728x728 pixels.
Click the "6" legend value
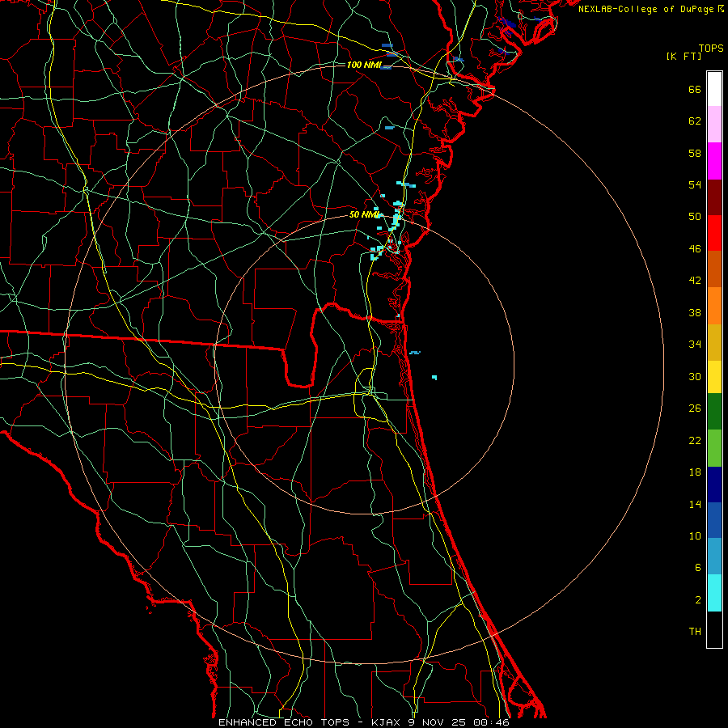pyautogui.click(x=698, y=568)
